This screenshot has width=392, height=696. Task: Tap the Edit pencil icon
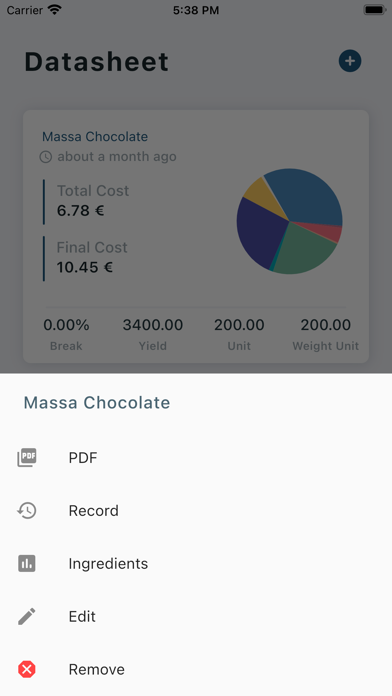(x=27, y=616)
